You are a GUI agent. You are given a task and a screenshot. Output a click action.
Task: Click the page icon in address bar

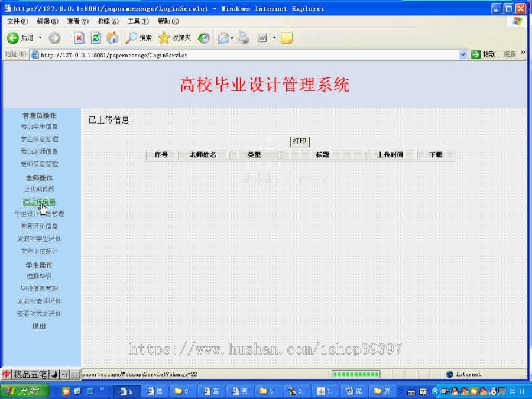tap(34, 54)
